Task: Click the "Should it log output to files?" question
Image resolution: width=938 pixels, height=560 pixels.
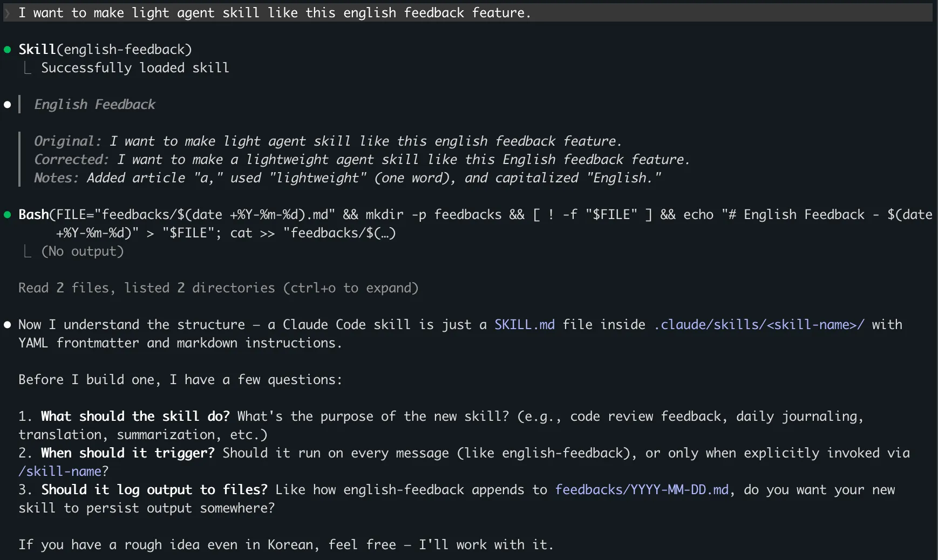Action: point(154,490)
